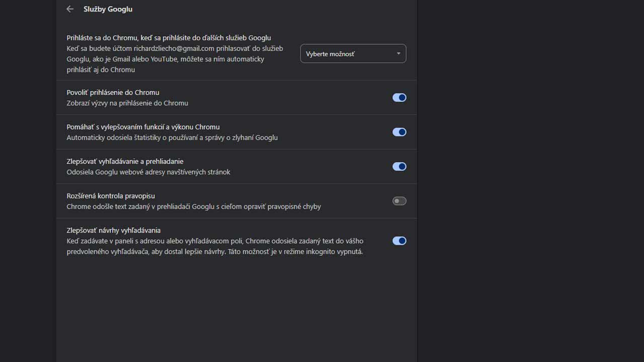Toggle Zlepšovať návrhy vyhľadávania switch

(x=399, y=241)
